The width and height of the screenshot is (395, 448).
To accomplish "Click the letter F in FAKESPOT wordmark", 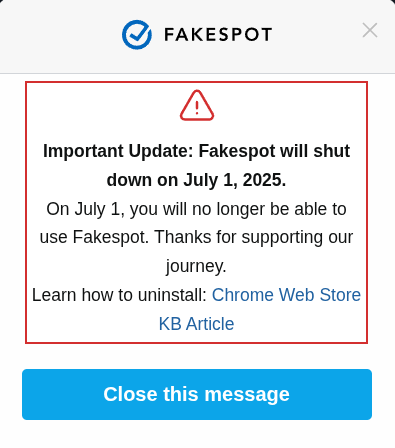I will [169, 35].
